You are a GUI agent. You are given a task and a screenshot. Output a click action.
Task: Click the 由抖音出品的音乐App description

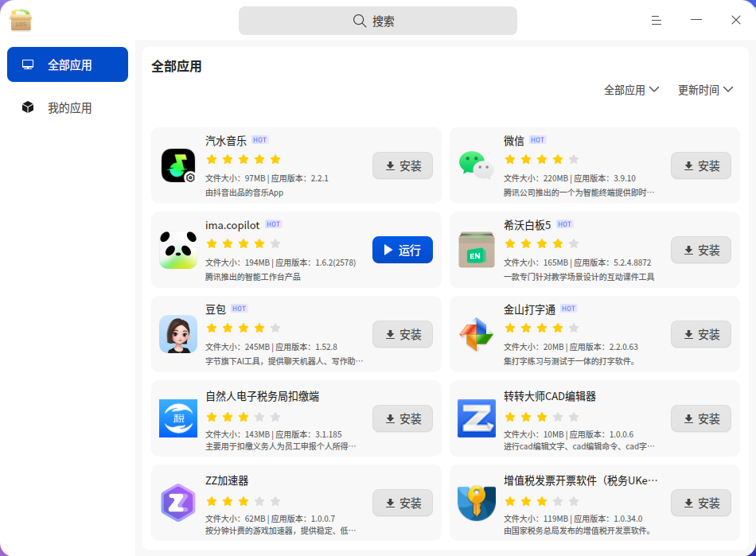[244, 192]
